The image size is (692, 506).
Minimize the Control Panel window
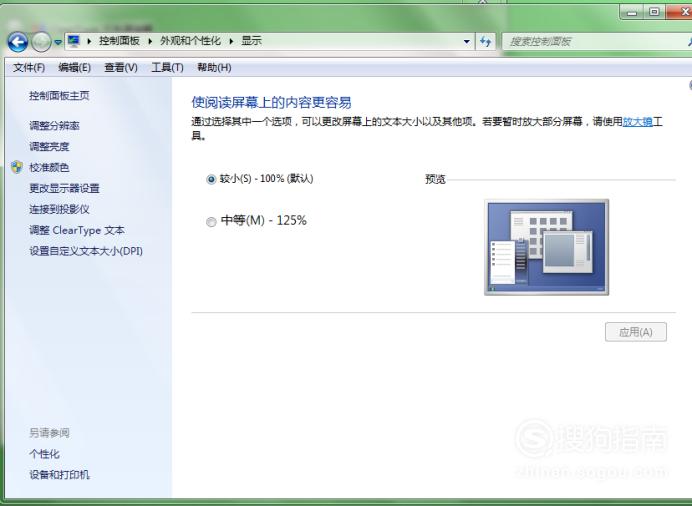coord(632,12)
